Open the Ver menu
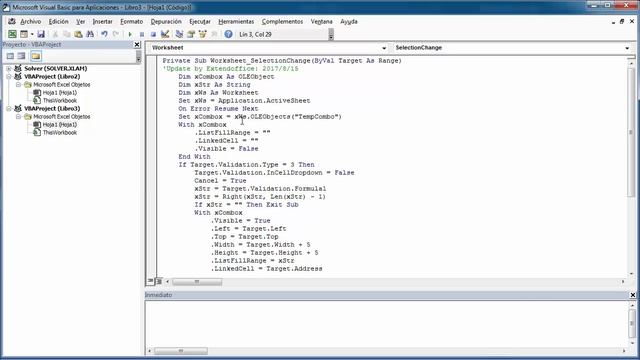 pos(81,22)
